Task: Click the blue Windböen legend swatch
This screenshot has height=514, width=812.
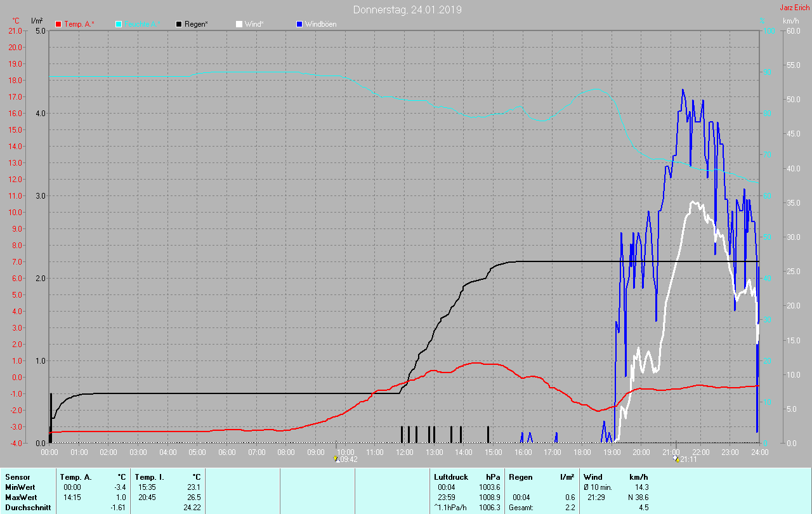Action: [x=299, y=24]
